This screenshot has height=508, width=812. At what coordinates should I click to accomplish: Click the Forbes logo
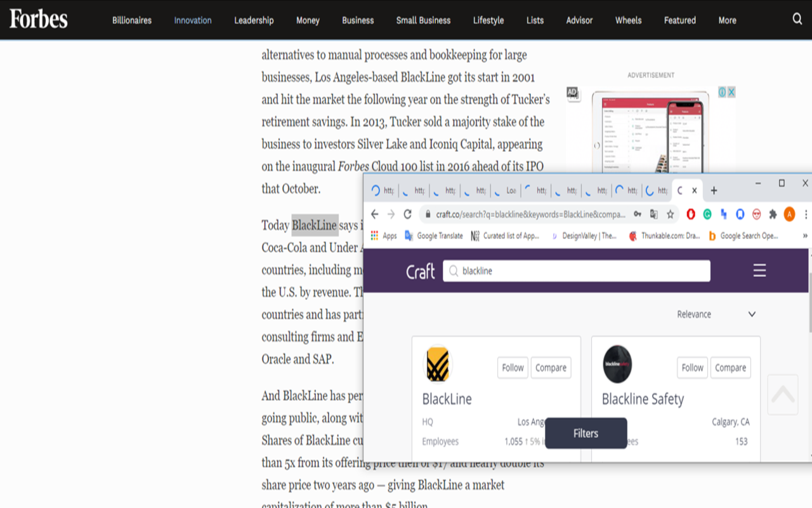[x=38, y=19]
